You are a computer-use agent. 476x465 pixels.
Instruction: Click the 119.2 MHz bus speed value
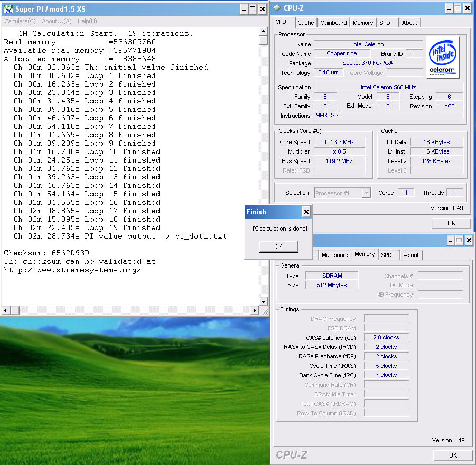[x=339, y=161]
